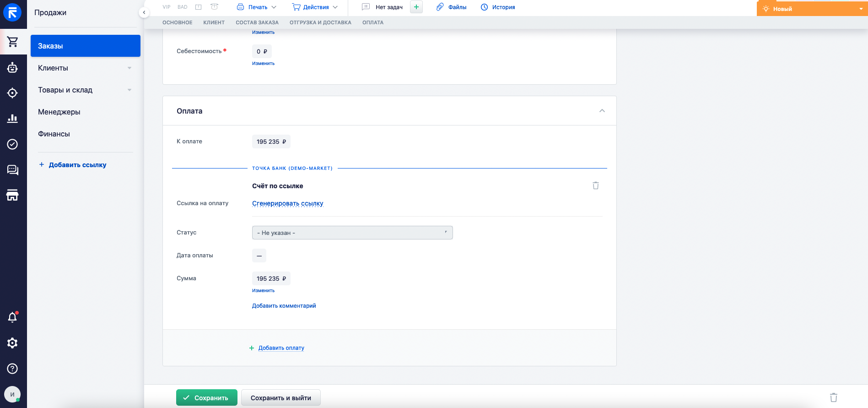This screenshot has height=408, width=868.
Task: Jump to the ОПЛАТА section tab
Action: (x=373, y=22)
